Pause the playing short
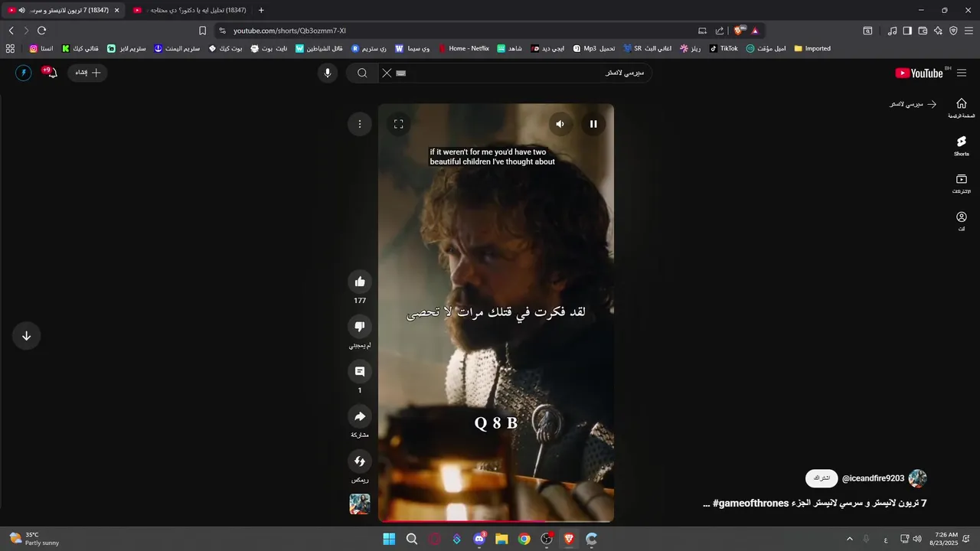 tap(593, 124)
